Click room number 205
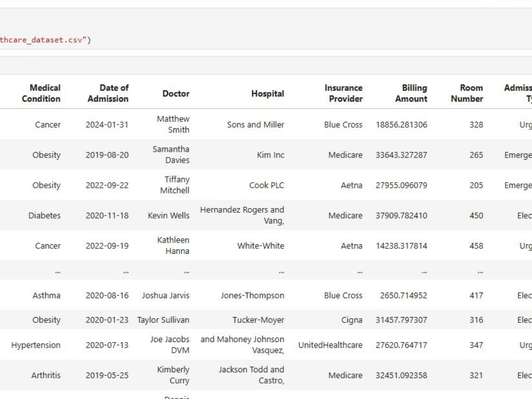The width and height of the screenshot is (532, 399). pyautogui.click(x=476, y=185)
